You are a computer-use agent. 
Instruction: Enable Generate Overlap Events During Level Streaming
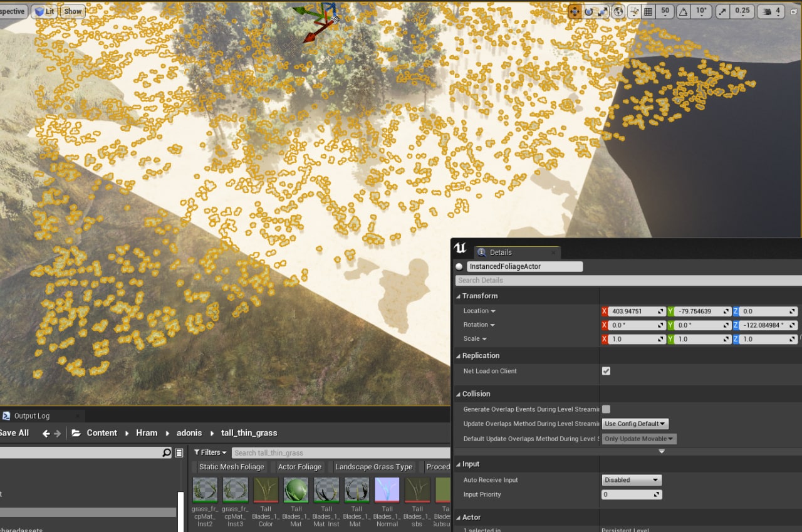606,409
